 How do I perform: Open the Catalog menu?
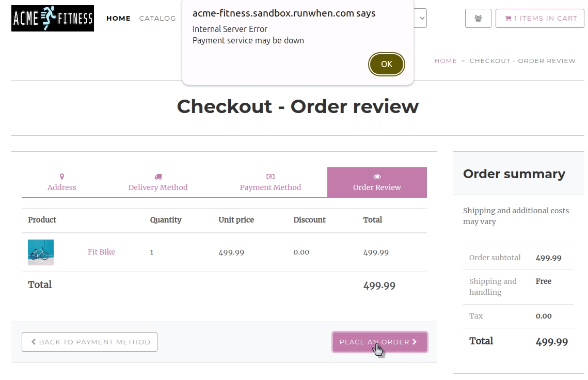coord(157,19)
